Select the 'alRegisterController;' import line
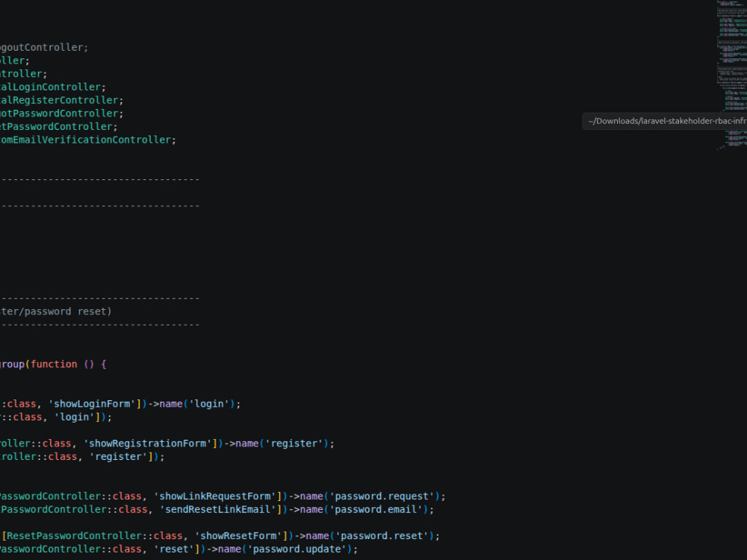 (x=61, y=101)
